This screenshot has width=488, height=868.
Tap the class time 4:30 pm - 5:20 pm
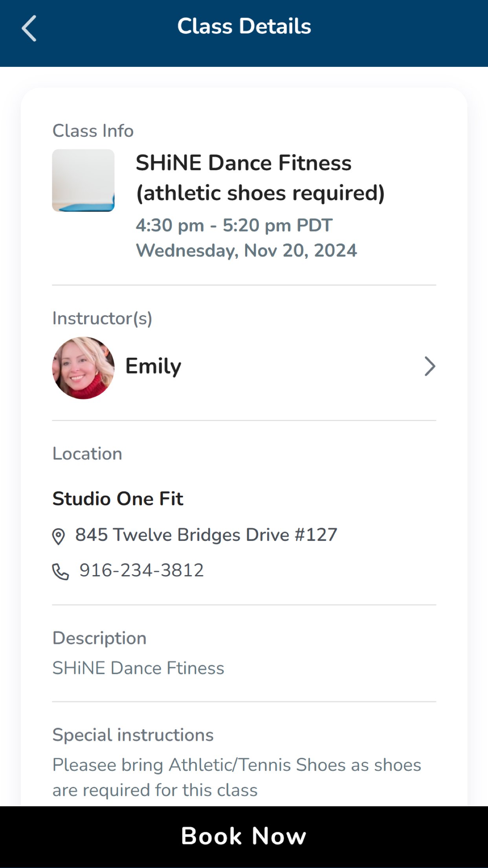[x=234, y=226]
